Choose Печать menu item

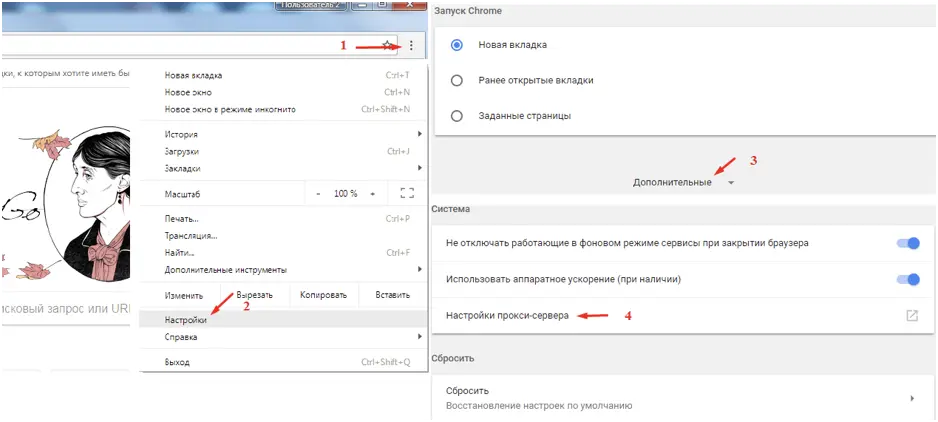[x=284, y=219]
